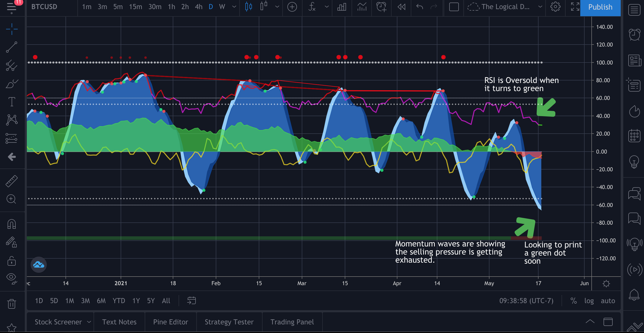Open the calendar panel icon
This screenshot has width=644, height=333.
pos(634,136)
